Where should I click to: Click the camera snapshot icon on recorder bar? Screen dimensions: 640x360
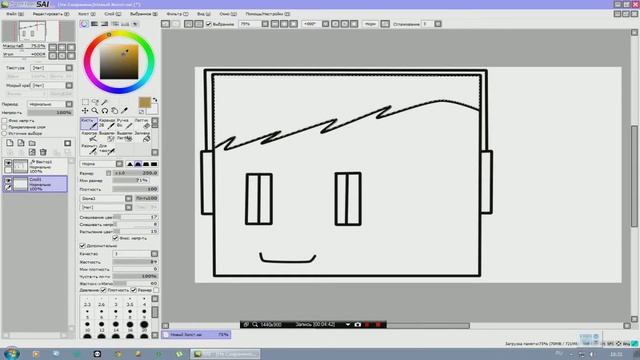(x=358, y=324)
